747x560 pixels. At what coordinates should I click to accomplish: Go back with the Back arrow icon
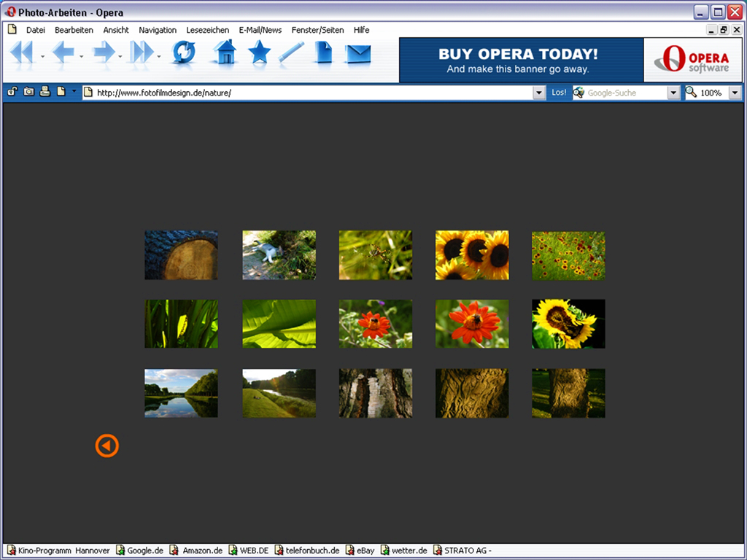point(63,52)
